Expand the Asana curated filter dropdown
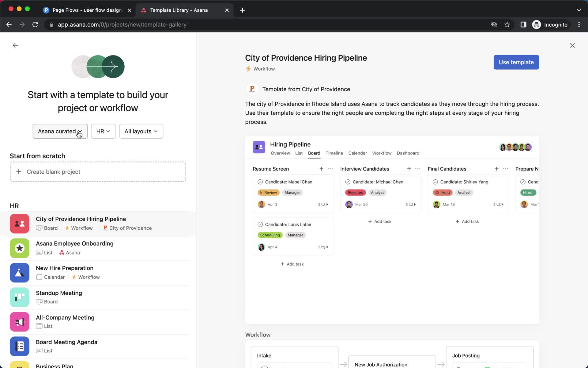588x368 pixels. coord(60,131)
